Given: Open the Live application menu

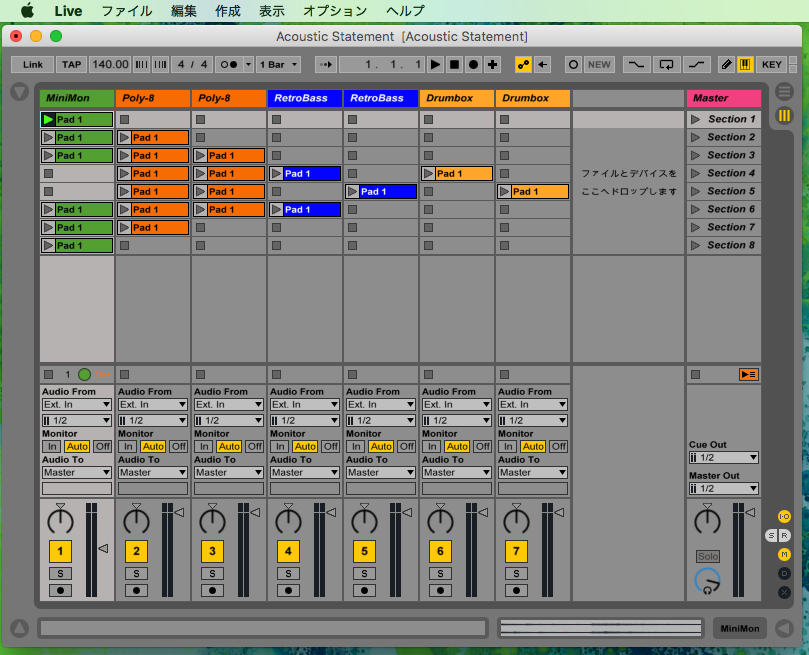Looking at the screenshot, I should (68, 11).
